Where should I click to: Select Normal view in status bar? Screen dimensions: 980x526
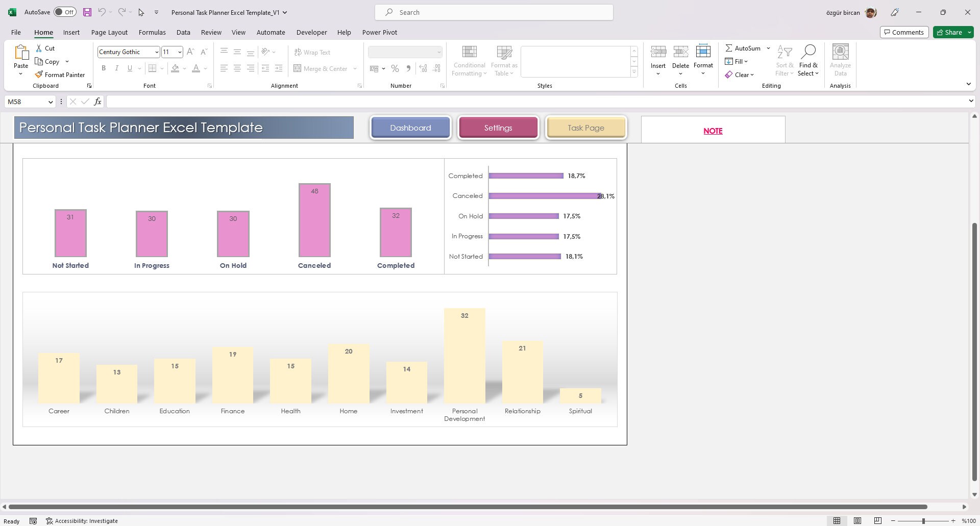point(837,521)
